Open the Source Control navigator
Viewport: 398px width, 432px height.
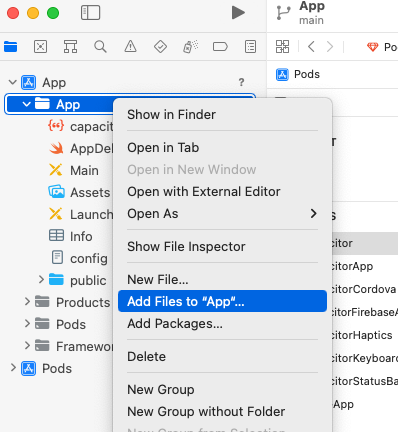point(40,47)
